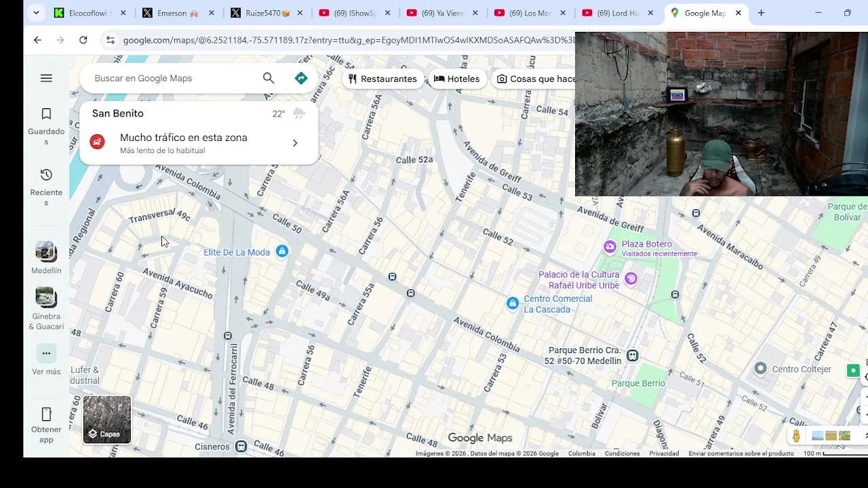Click the webcam overlay video
The image size is (868, 488).
point(721,114)
